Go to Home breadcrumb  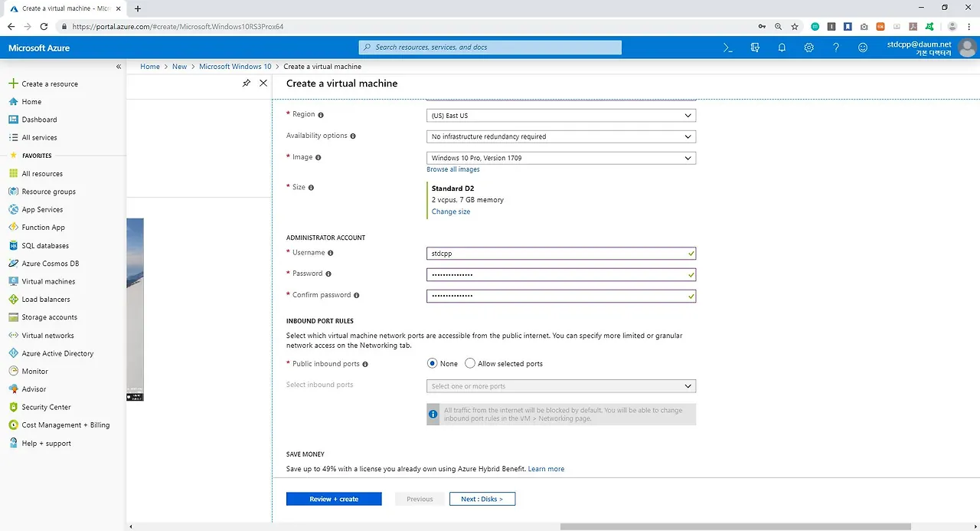coord(150,67)
